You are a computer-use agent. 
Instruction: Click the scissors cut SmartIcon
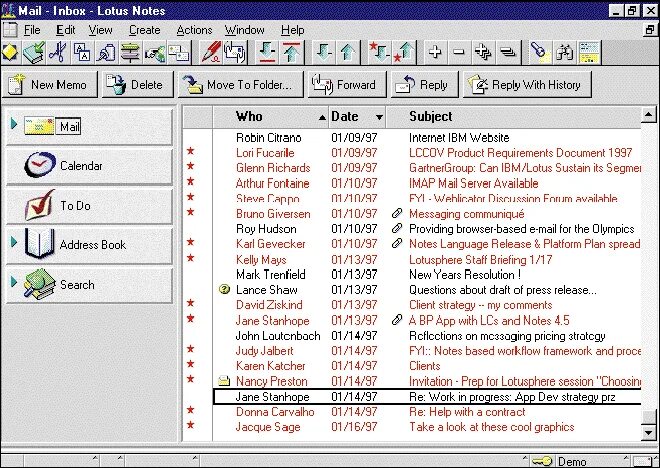[58, 53]
